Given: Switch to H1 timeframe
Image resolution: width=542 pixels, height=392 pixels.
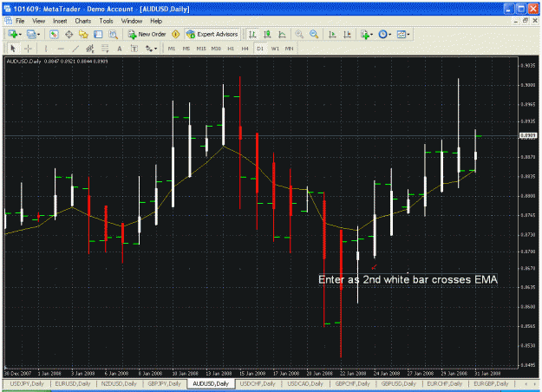Looking at the screenshot, I should point(231,49).
